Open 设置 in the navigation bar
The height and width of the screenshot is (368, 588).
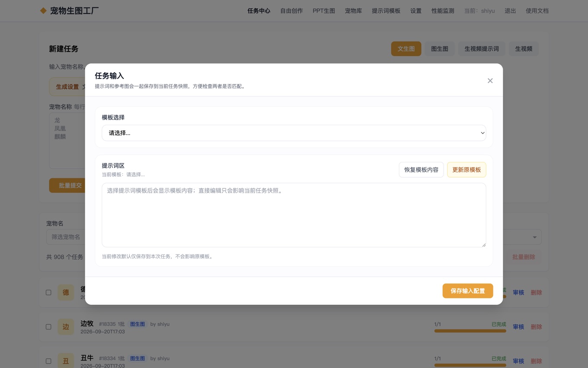point(416,11)
